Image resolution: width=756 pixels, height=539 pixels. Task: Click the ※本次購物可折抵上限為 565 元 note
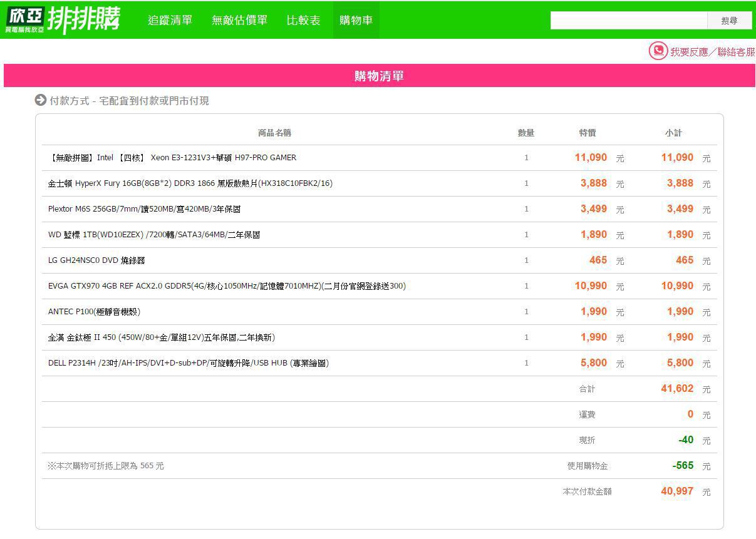(106, 466)
